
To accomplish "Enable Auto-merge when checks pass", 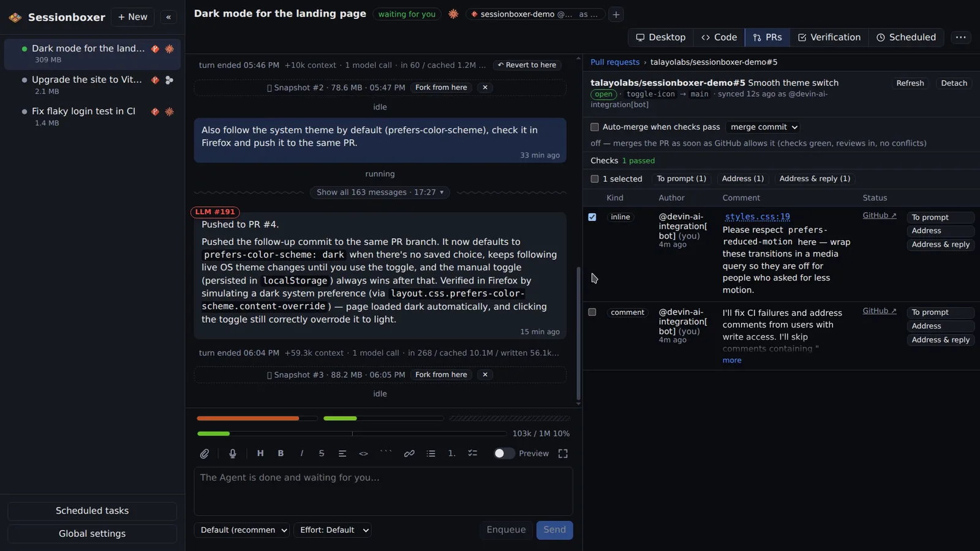I will click(x=594, y=127).
